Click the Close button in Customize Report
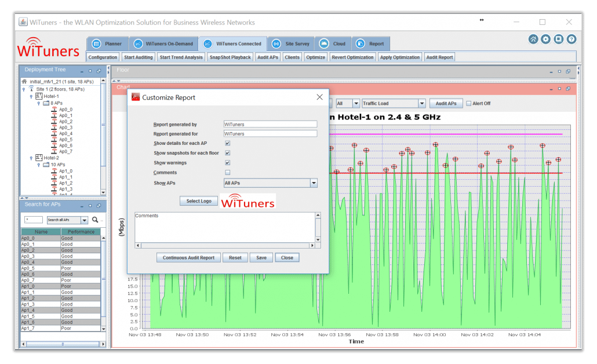 pyautogui.click(x=287, y=258)
